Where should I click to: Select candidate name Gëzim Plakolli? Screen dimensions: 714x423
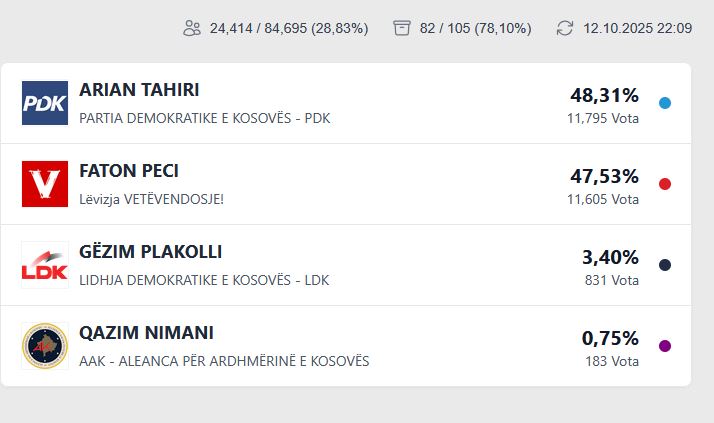click(x=150, y=252)
